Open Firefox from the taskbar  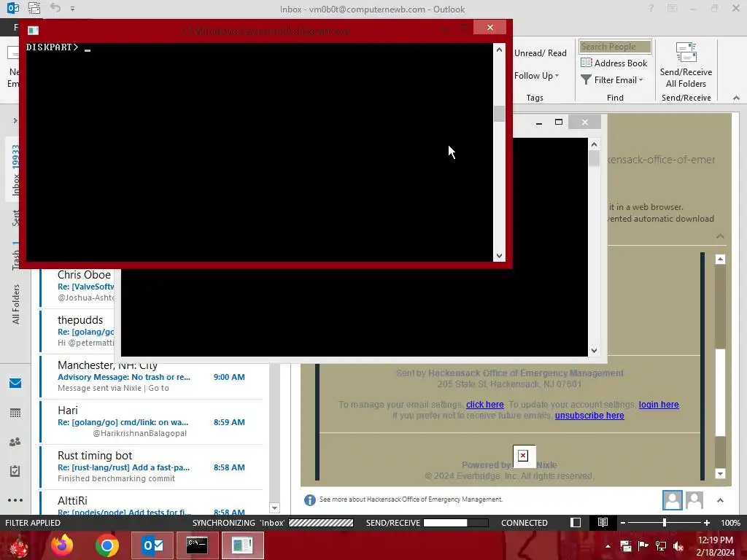point(63,545)
